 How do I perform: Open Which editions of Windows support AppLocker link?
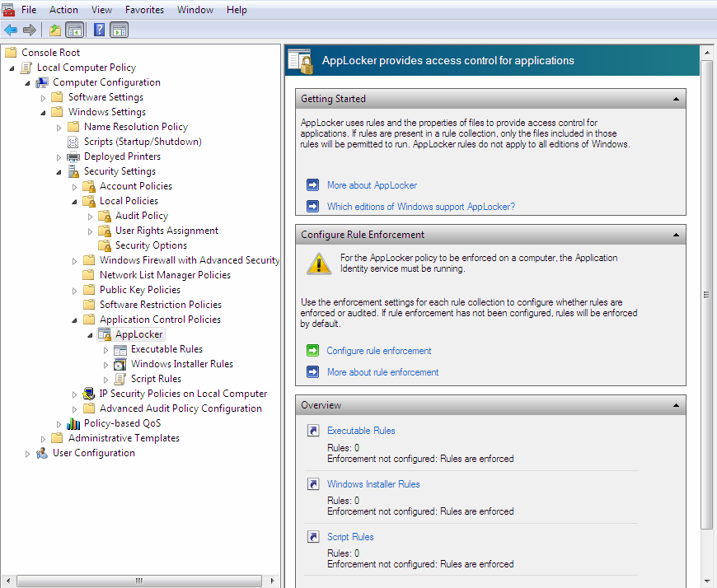click(x=420, y=207)
